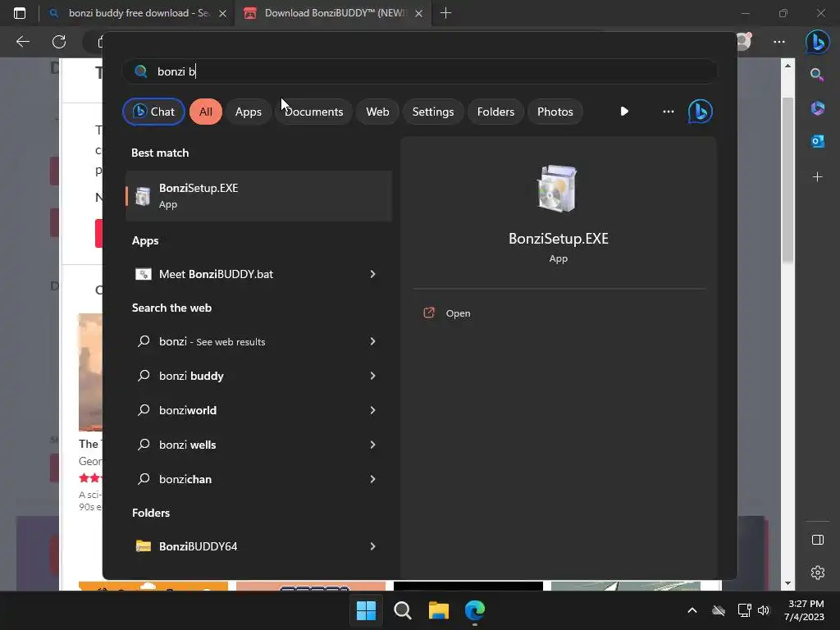Click the network tray icon
Screen dimensions: 840x630
[x=744, y=610]
